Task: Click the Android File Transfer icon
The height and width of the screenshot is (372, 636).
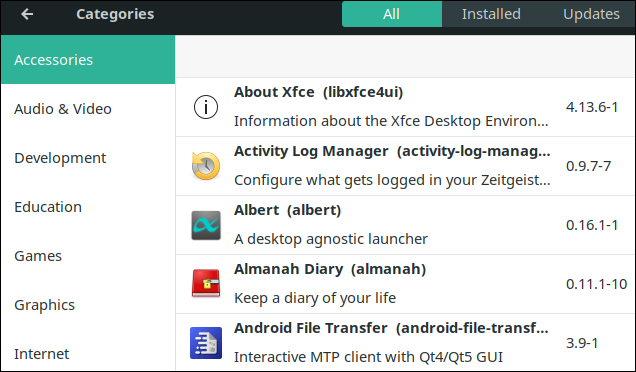Action: [206, 343]
